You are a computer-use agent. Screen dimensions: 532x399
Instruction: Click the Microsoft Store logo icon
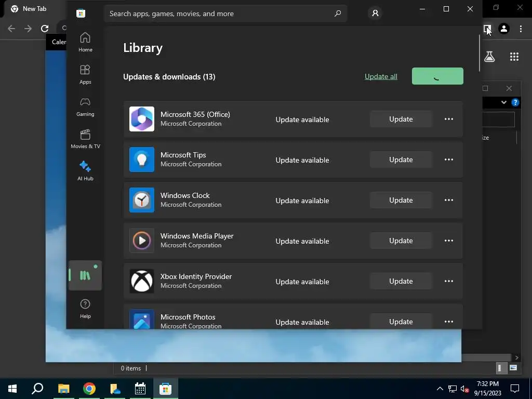(81, 13)
